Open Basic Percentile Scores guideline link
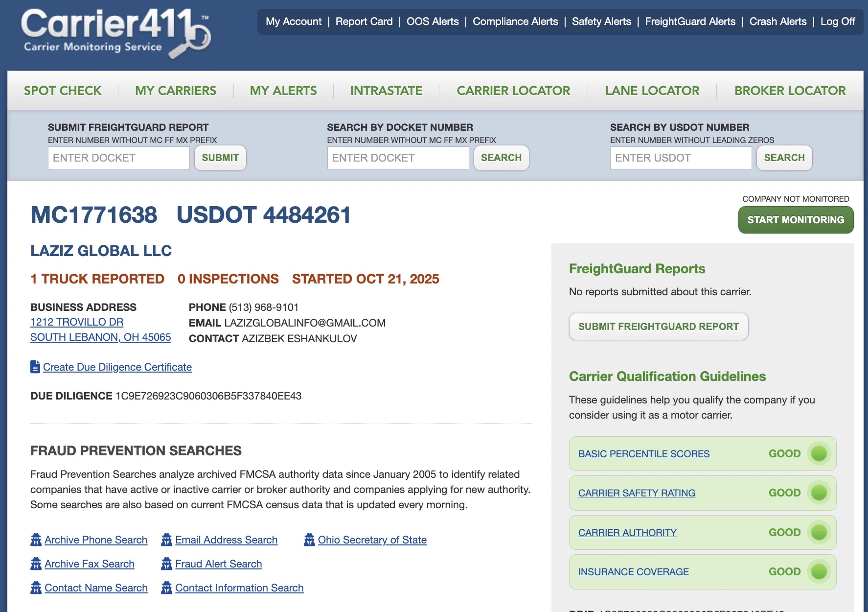Image resolution: width=868 pixels, height=612 pixels. (x=644, y=454)
